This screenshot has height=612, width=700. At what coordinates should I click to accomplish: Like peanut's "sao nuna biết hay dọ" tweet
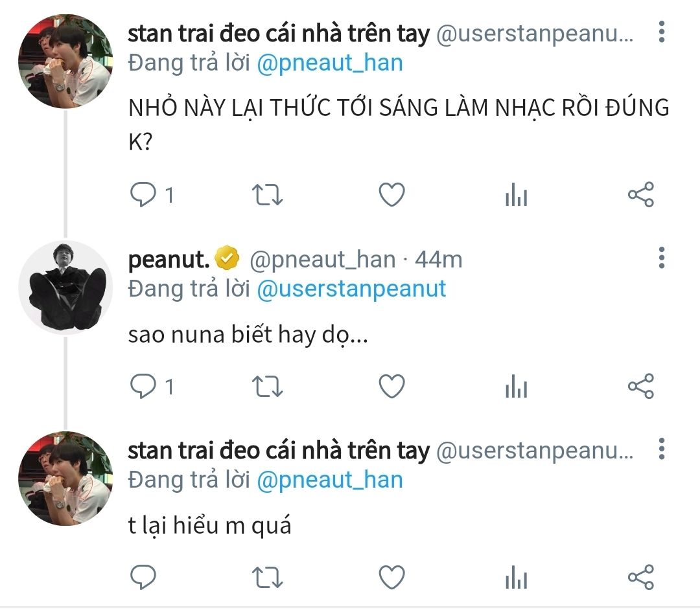pyautogui.click(x=391, y=386)
